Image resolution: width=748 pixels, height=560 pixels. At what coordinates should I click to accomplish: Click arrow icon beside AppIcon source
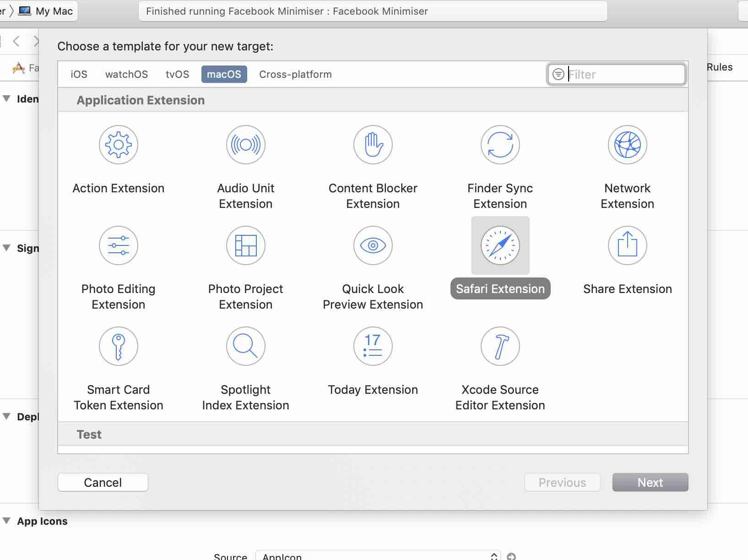[511, 556]
